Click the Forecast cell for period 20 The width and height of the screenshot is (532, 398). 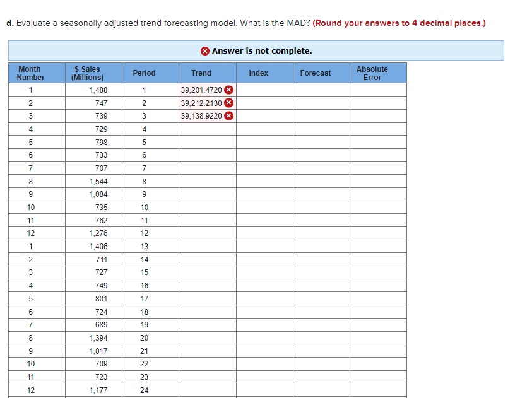click(x=322, y=338)
